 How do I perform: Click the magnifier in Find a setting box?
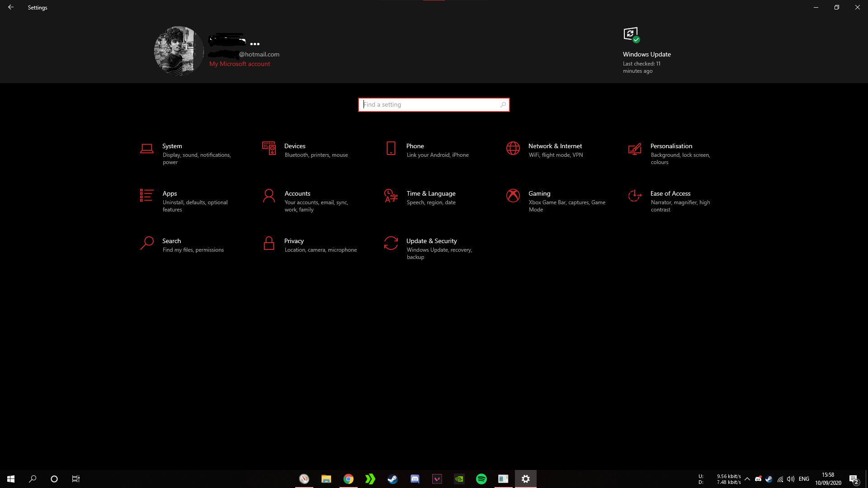(503, 105)
